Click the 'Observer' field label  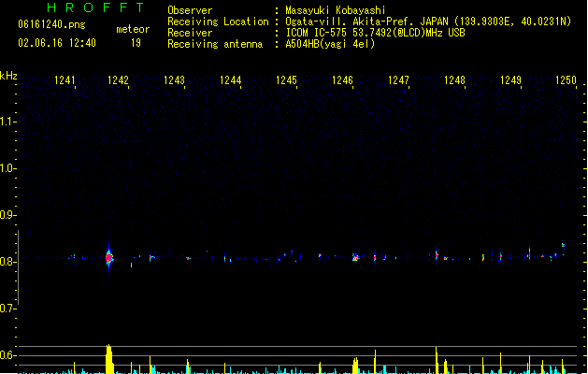coord(190,10)
